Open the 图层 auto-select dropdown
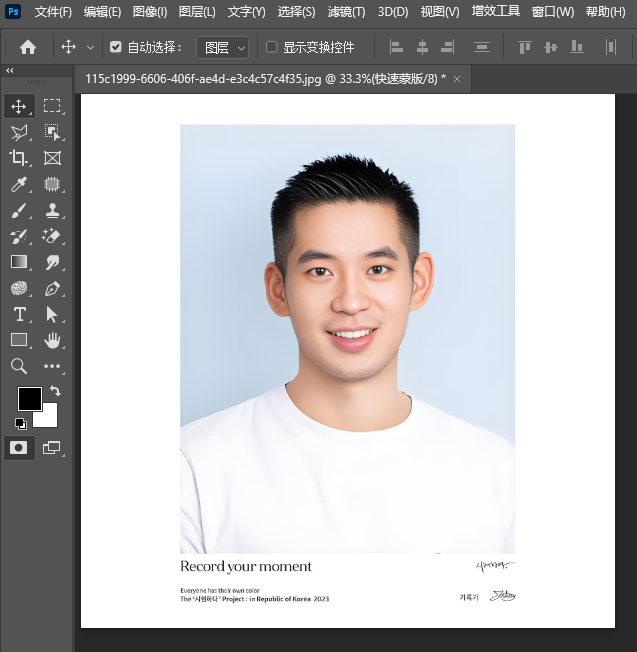637x652 pixels. tap(222, 47)
